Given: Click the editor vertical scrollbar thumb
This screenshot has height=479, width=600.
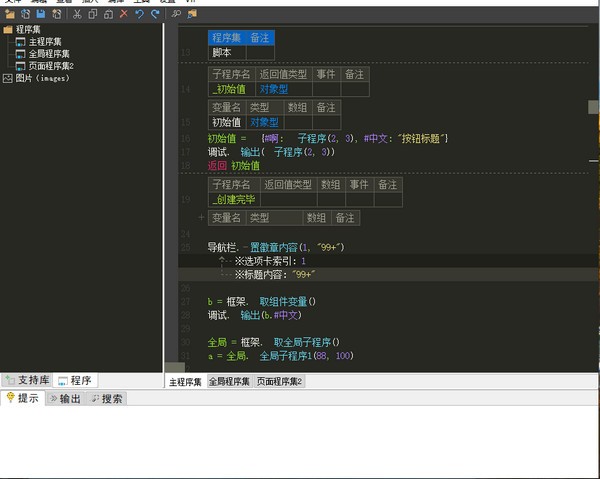Looking at the screenshot, I should (593, 107).
